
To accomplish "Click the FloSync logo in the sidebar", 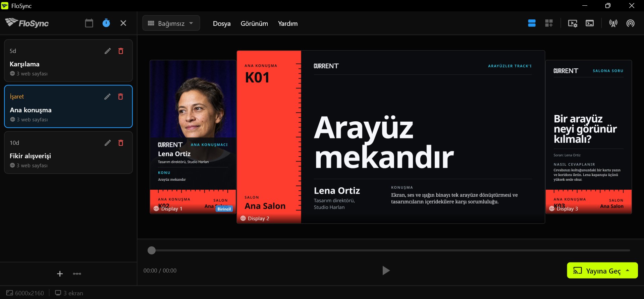I will [27, 23].
